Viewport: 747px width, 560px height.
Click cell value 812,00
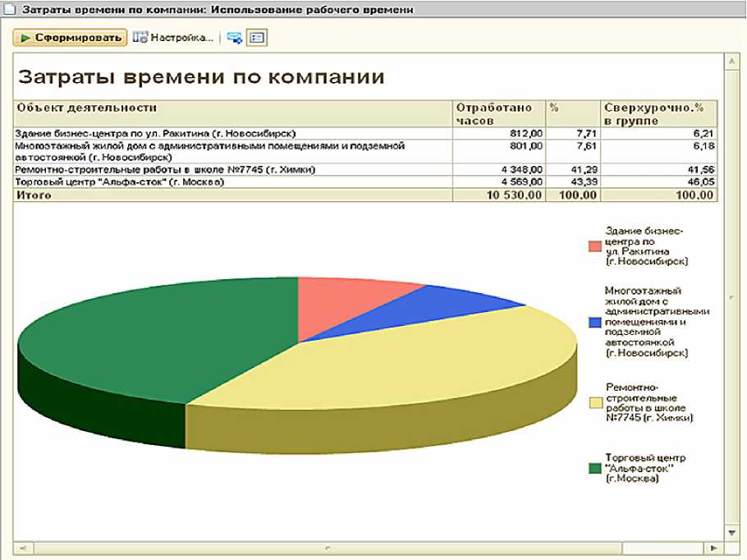(526, 134)
